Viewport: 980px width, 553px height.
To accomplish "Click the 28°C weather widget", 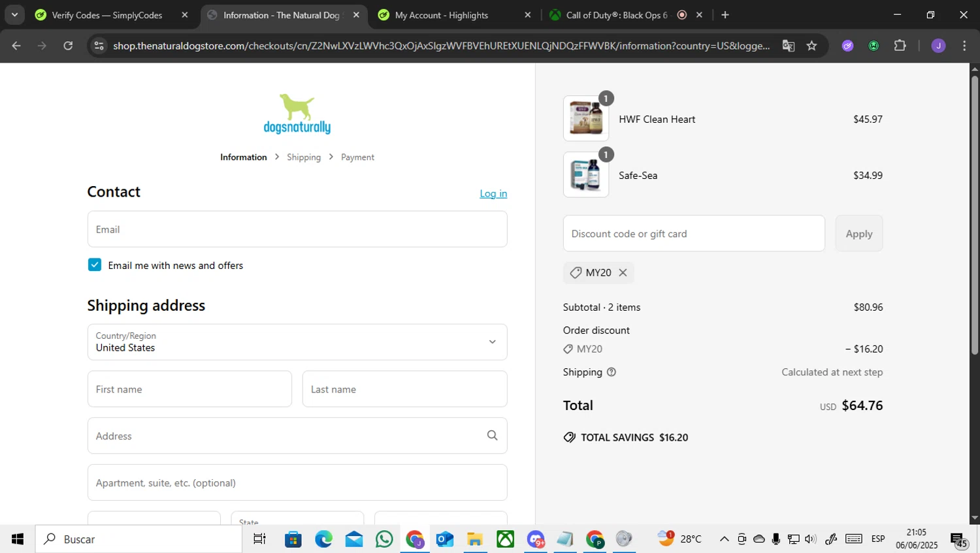I will [679, 539].
